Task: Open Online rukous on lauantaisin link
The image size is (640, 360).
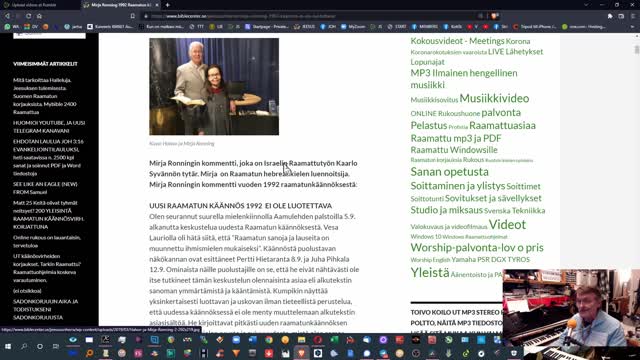Action: pos(47,241)
